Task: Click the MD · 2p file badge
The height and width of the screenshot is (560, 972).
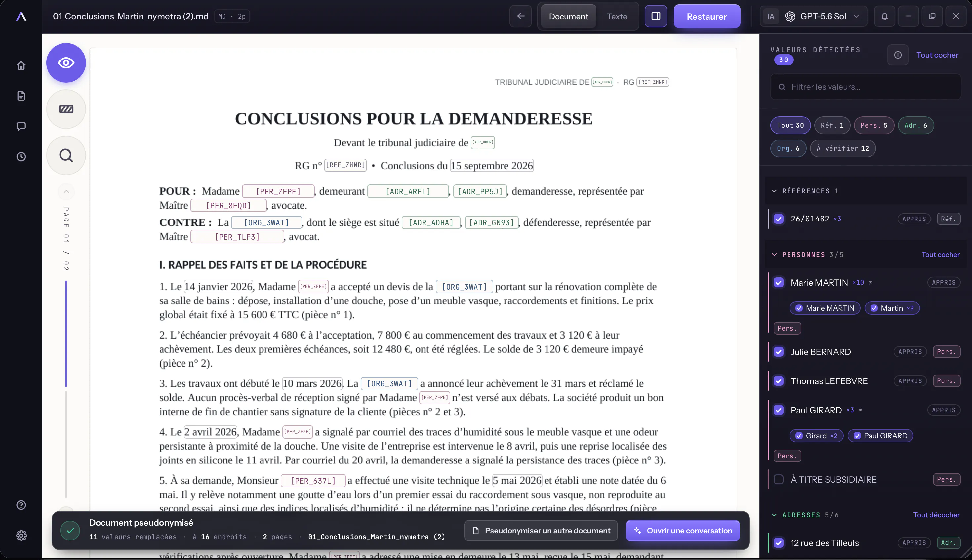Action: click(232, 16)
